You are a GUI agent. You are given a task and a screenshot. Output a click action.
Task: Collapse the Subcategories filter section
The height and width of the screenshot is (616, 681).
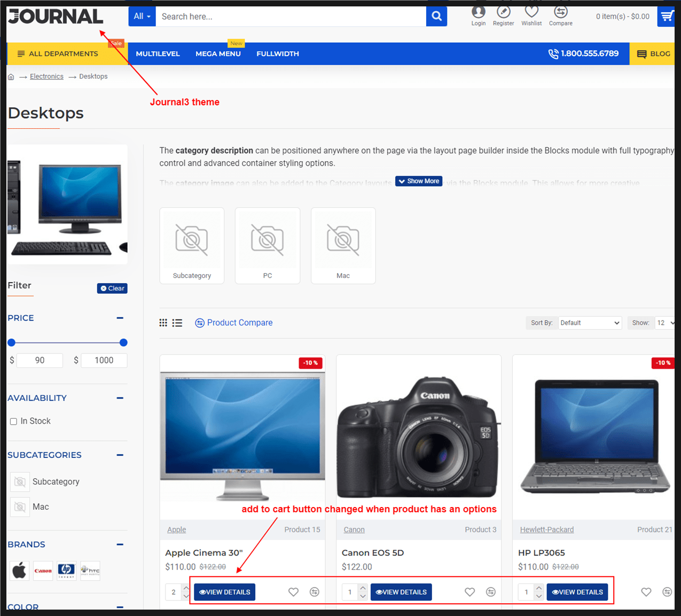tap(120, 455)
